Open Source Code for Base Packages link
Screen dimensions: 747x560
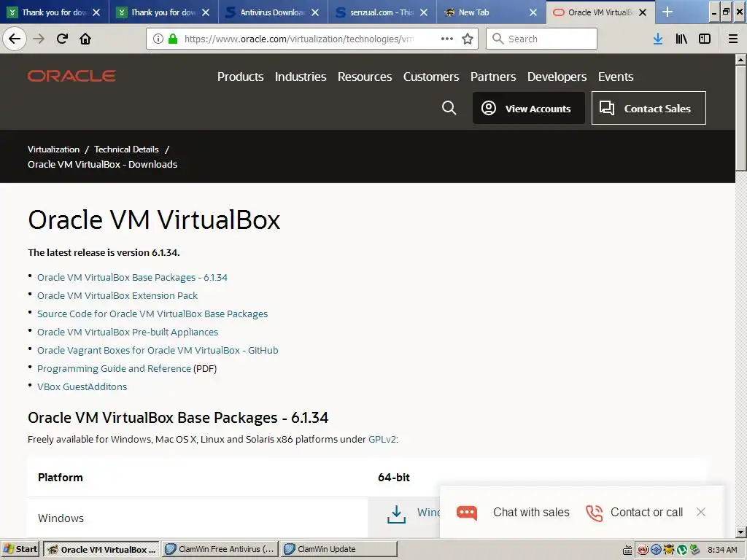[x=152, y=314]
